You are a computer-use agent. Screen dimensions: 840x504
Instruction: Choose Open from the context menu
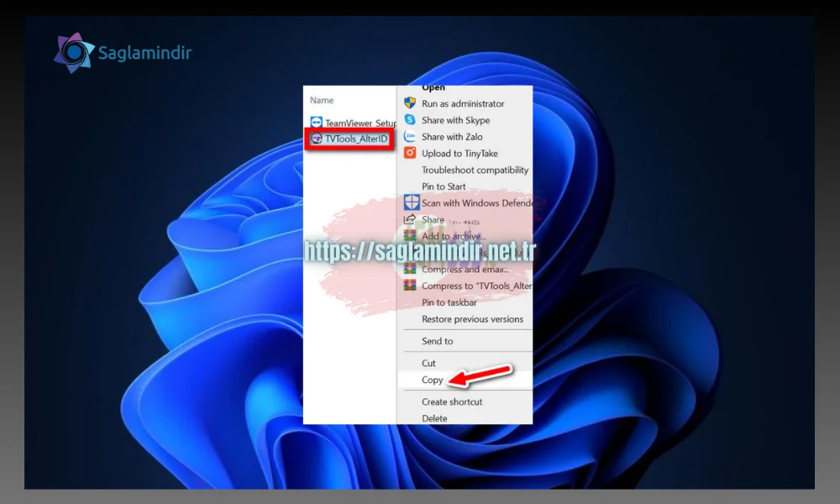(x=433, y=88)
